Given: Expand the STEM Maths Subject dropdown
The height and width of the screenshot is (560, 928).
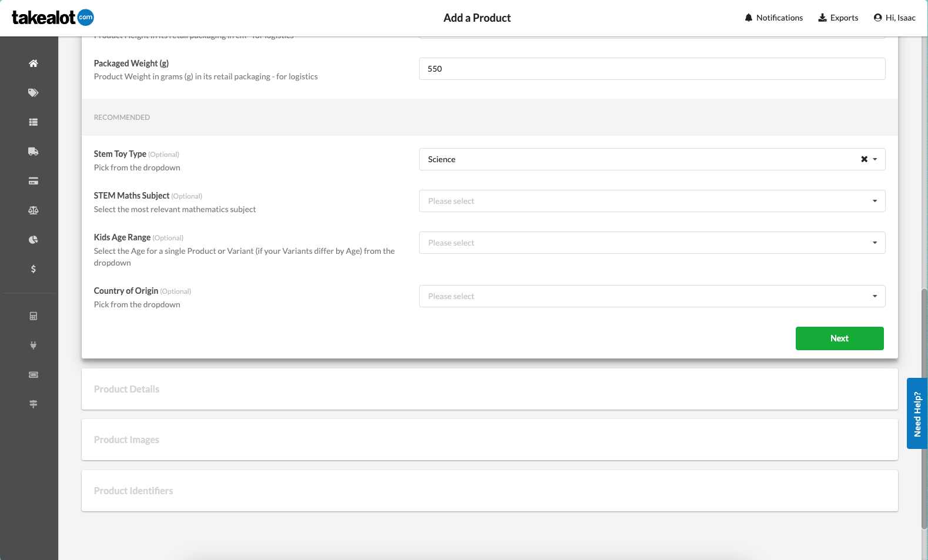Looking at the screenshot, I should pyautogui.click(x=651, y=201).
